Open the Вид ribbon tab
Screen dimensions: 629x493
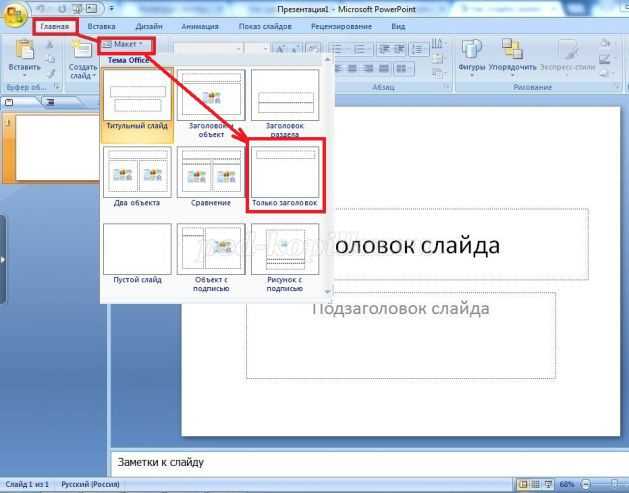click(398, 27)
